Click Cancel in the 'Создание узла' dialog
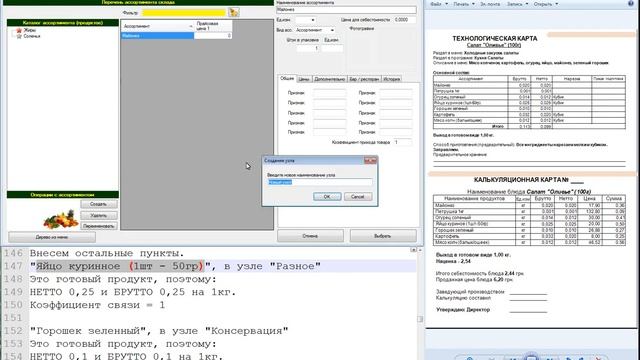The width and height of the screenshot is (640, 360). pos(358,196)
